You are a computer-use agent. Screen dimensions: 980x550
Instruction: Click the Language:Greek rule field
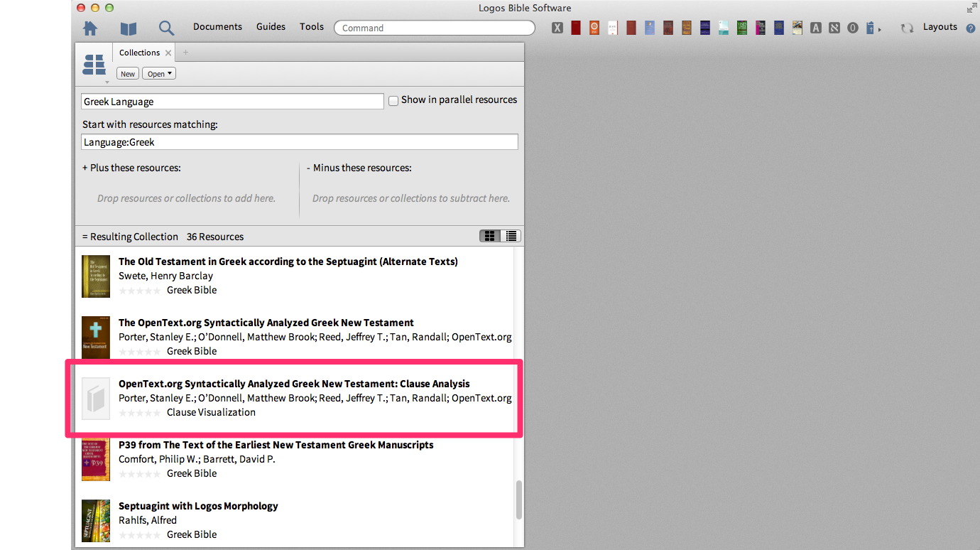[x=300, y=142]
